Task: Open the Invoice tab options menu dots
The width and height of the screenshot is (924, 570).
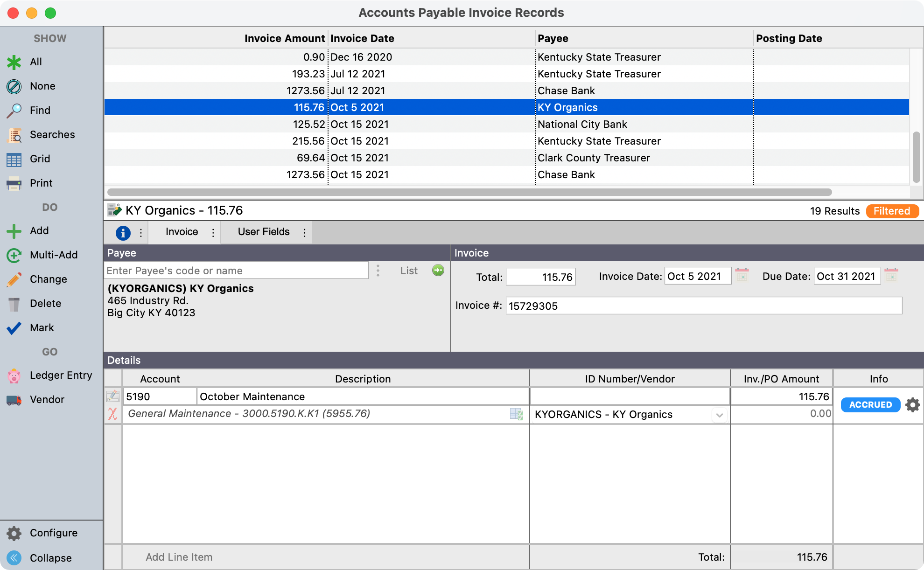Action: point(213,233)
